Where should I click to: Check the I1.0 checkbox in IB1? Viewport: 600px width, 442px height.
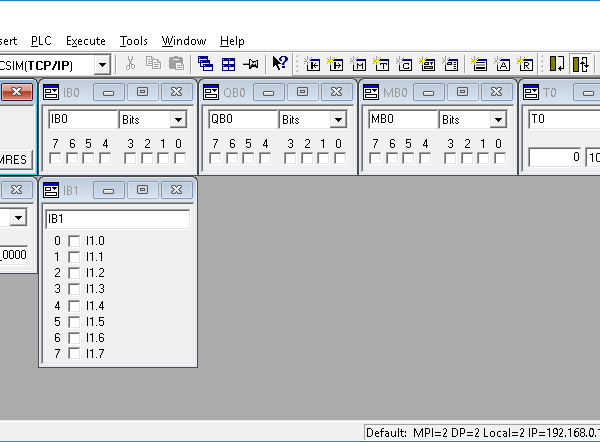click(x=74, y=241)
